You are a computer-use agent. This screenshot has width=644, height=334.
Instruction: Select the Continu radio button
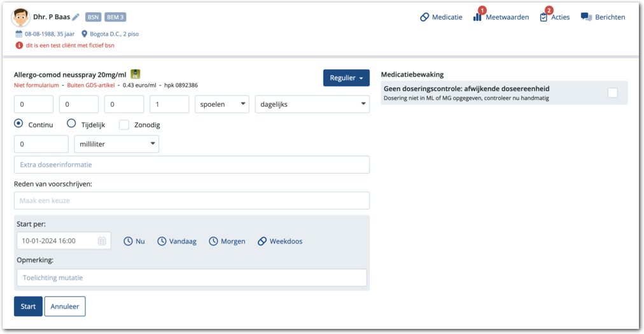[x=18, y=124]
